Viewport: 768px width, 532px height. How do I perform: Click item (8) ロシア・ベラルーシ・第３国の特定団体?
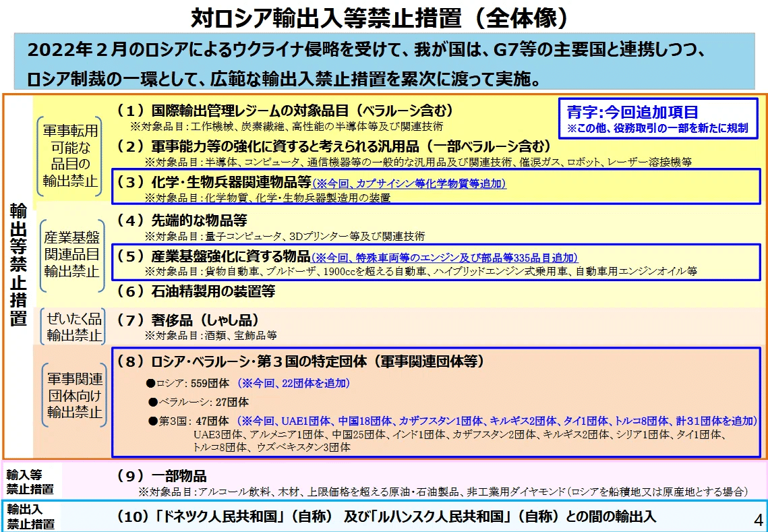[x=301, y=361]
